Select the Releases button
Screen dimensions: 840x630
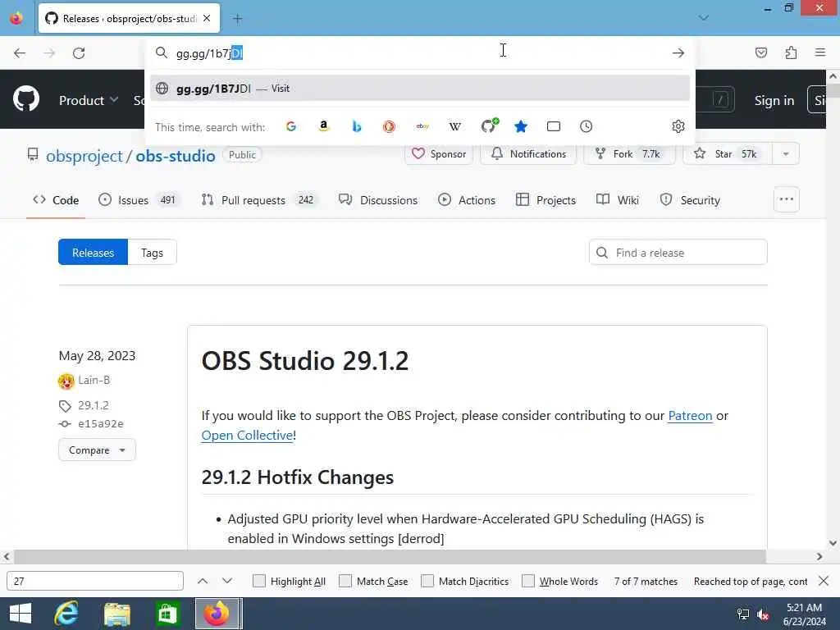94,253
